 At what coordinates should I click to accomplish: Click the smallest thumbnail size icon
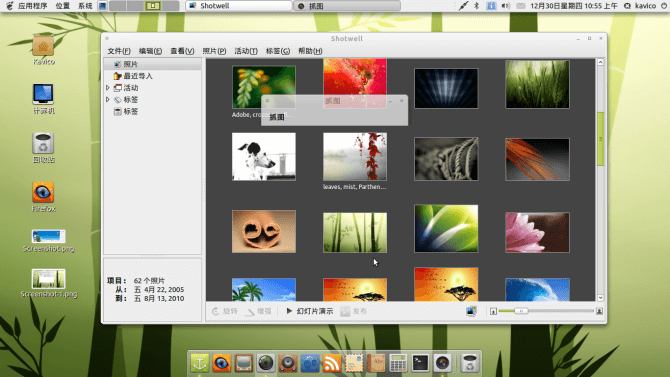click(x=493, y=312)
